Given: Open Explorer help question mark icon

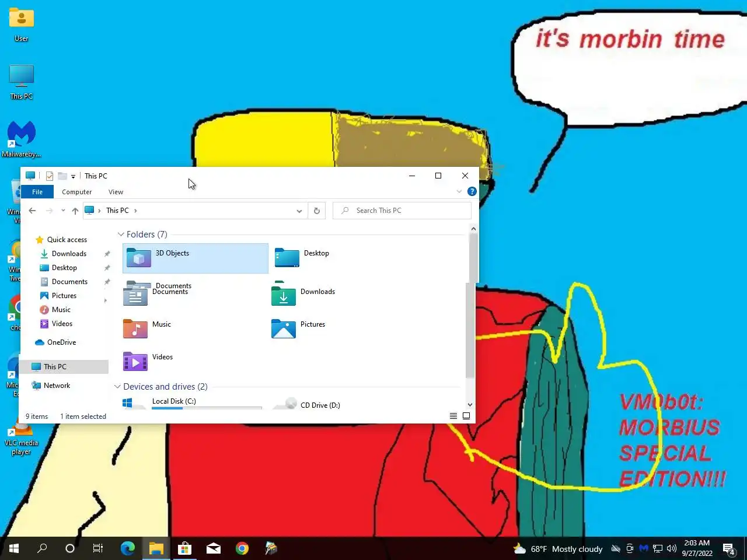Looking at the screenshot, I should pos(472,191).
